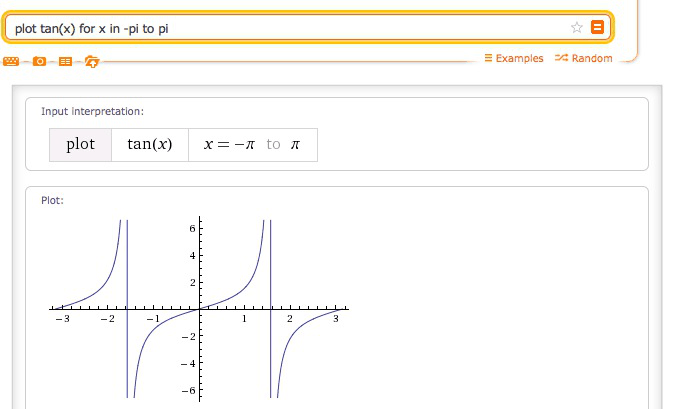The width and height of the screenshot is (673, 409).
Task: Select the x = −π to π range cell
Action: 253,145
